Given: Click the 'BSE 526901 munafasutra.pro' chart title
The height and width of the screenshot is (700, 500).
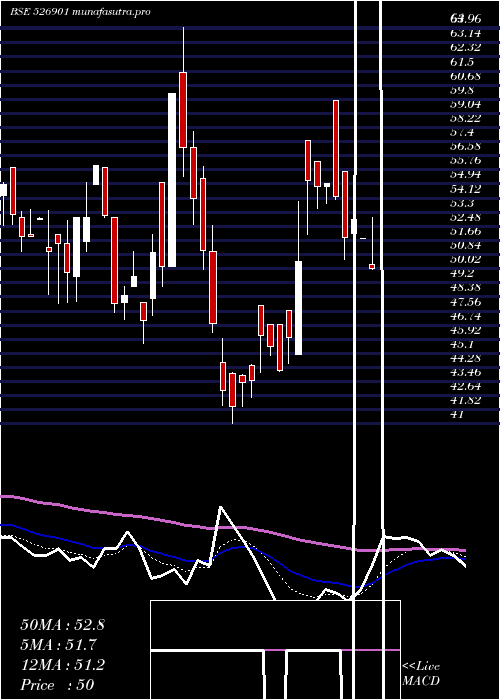Looking at the screenshot, I should coord(80,12).
